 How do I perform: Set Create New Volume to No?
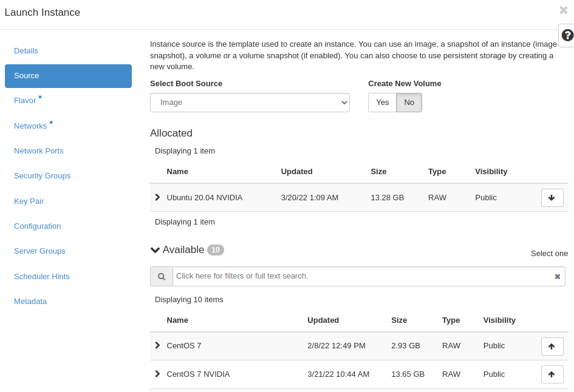click(409, 103)
